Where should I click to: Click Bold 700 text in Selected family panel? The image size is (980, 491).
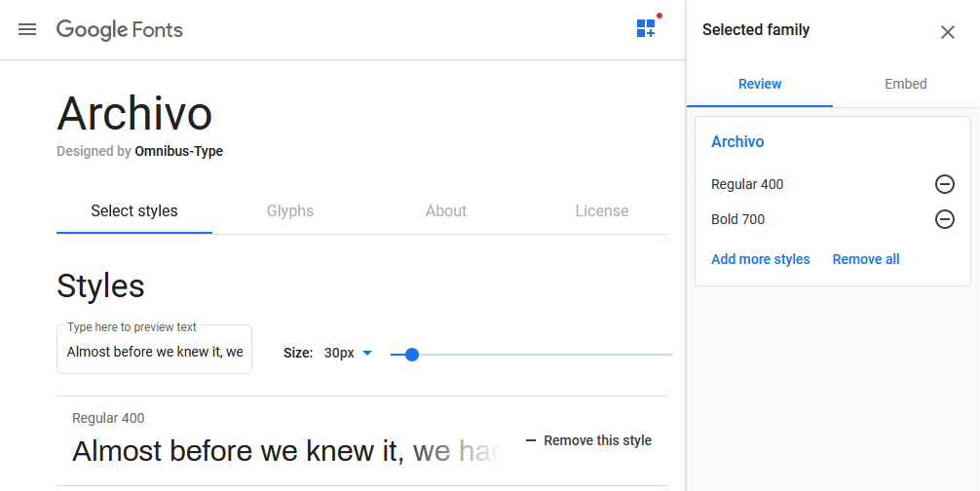coord(737,219)
